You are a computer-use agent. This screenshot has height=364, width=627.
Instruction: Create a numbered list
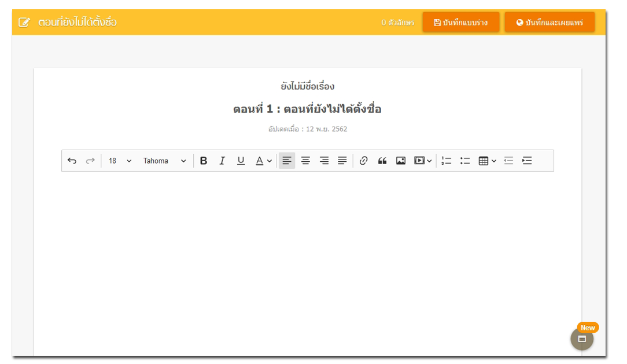click(x=446, y=161)
